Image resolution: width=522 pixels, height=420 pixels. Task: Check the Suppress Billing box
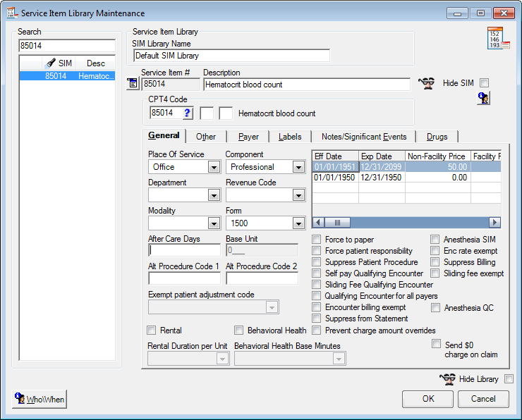[x=435, y=262]
